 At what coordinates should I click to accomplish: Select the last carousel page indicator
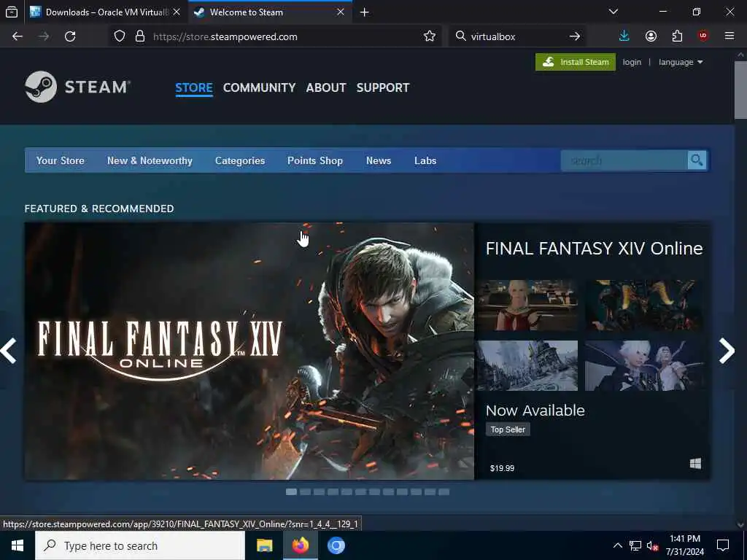pyautogui.click(x=444, y=492)
